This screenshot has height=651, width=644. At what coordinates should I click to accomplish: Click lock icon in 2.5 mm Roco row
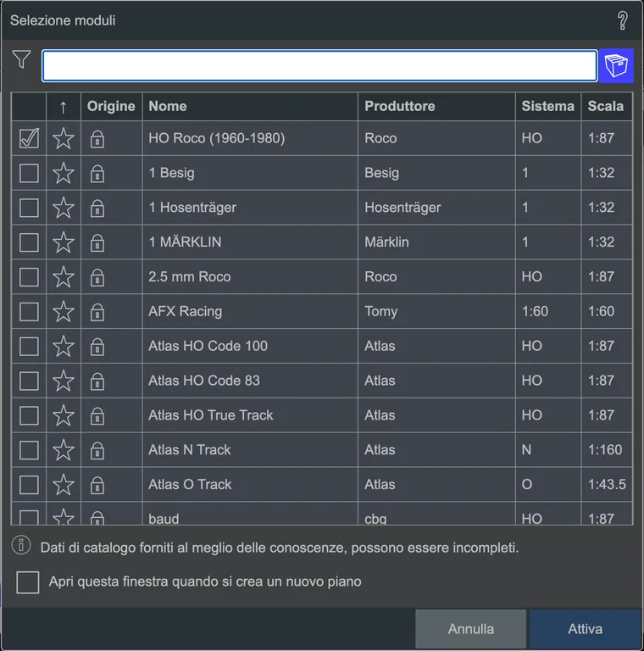[x=97, y=278]
